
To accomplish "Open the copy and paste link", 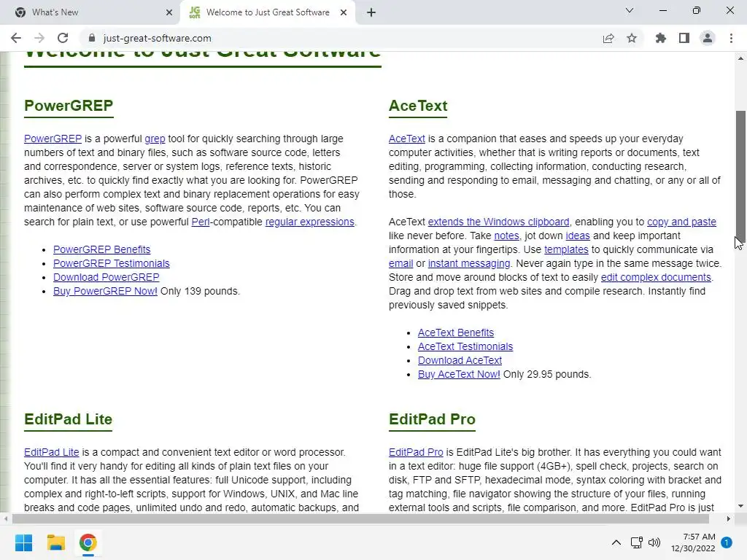I will (x=681, y=222).
